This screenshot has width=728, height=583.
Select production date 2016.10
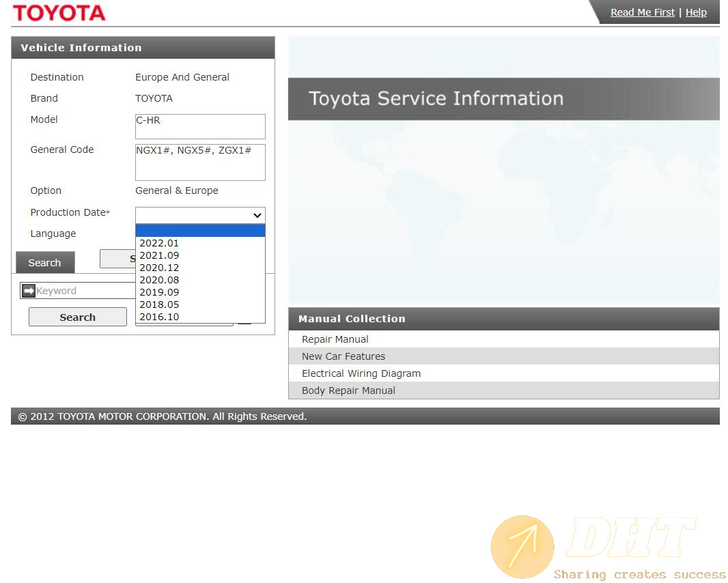[200, 317]
